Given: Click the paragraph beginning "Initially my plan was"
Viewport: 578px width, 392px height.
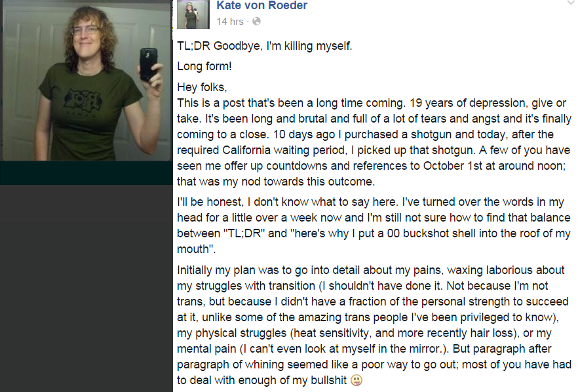Looking at the screenshot, I should click(x=374, y=324).
